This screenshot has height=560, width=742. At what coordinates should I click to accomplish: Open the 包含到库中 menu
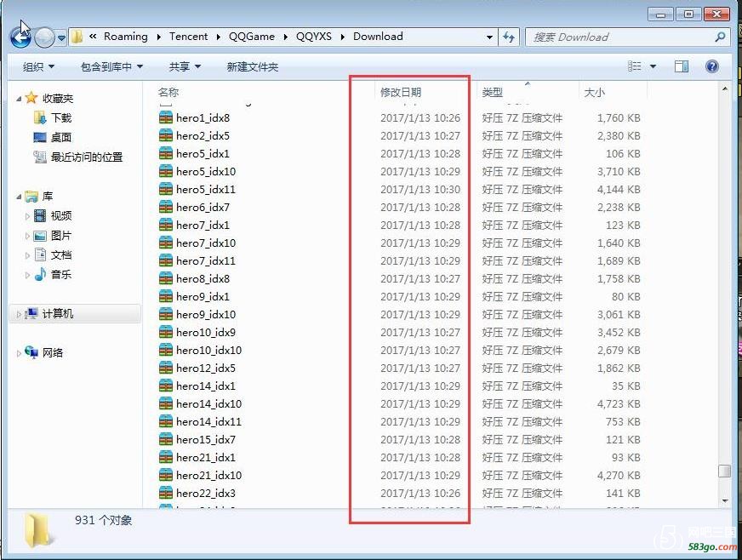(111, 66)
